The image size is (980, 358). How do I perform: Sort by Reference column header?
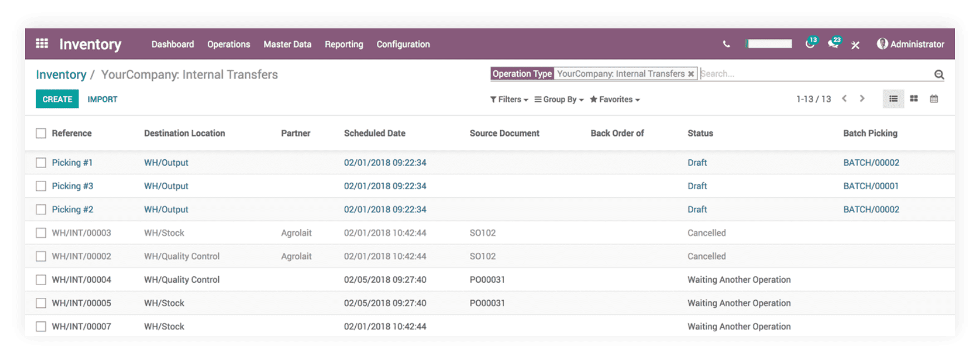pos(72,133)
